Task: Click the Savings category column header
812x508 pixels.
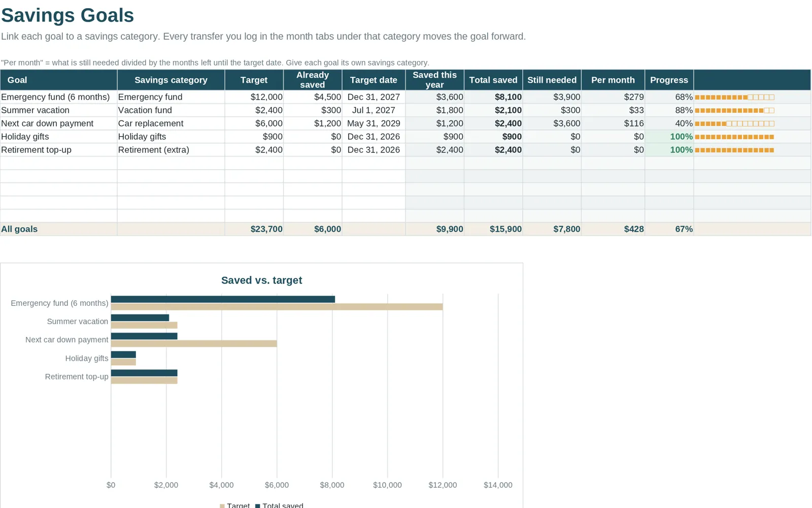Action: [x=171, y=80]
